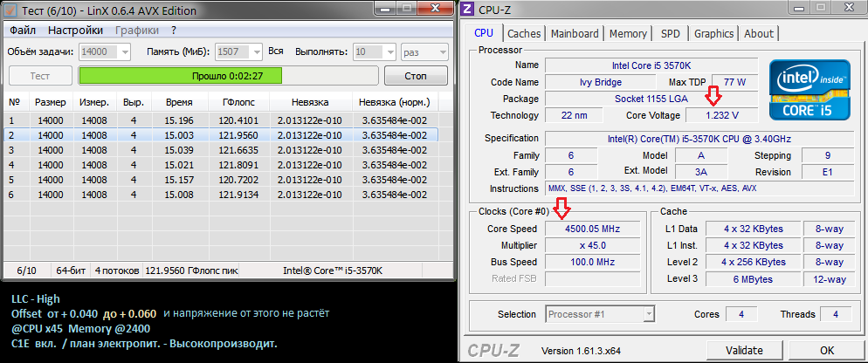
Task: Click the Package value Socket 1155 LGA
Action: [x=651, y=99]
